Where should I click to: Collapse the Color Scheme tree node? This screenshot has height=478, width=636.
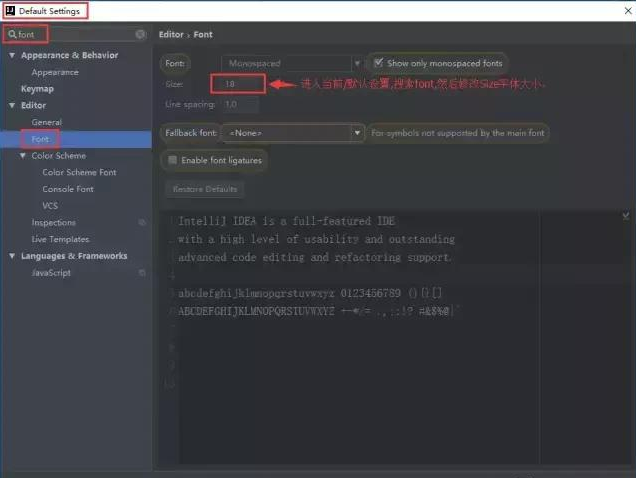point(23,156)
